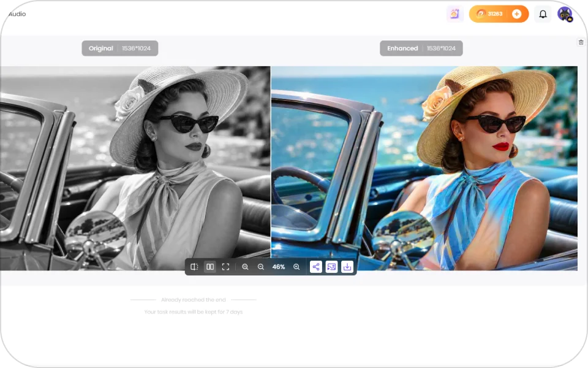
Task: Download the enhanced image
Action: click(x=347, y=267)
